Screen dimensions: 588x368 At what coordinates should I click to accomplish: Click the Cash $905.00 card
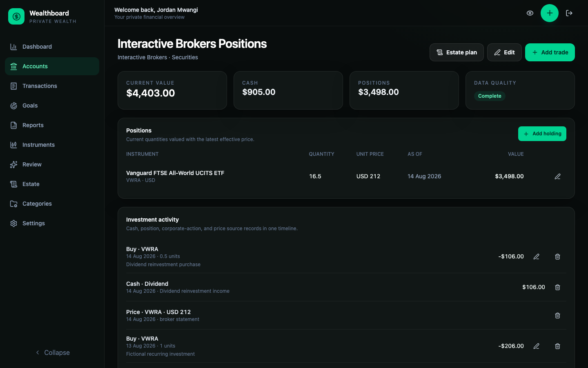pos(288,90)
